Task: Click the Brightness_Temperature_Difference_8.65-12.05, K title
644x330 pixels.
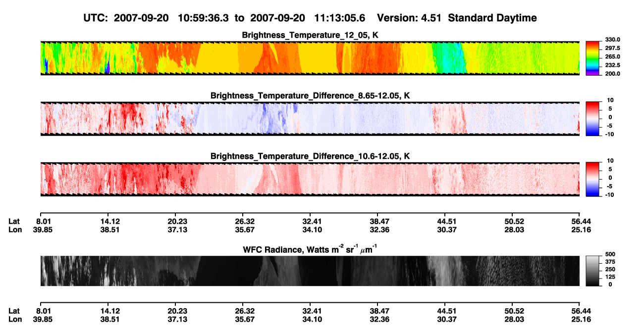Action: (310, 95)
